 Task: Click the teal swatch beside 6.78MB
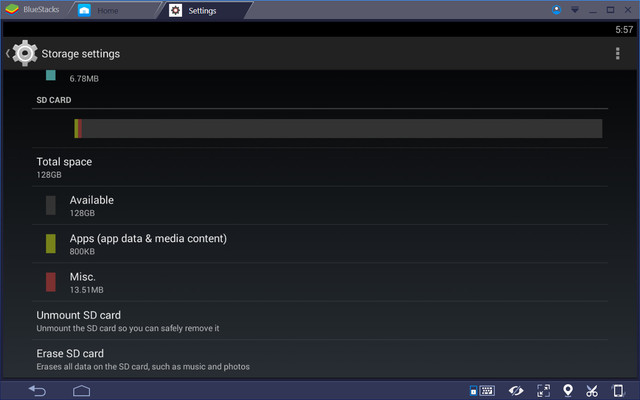[51, 75]
